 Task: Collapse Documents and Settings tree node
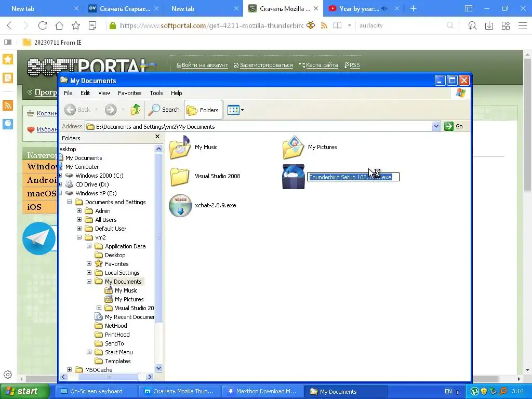[x=69, y=202]
